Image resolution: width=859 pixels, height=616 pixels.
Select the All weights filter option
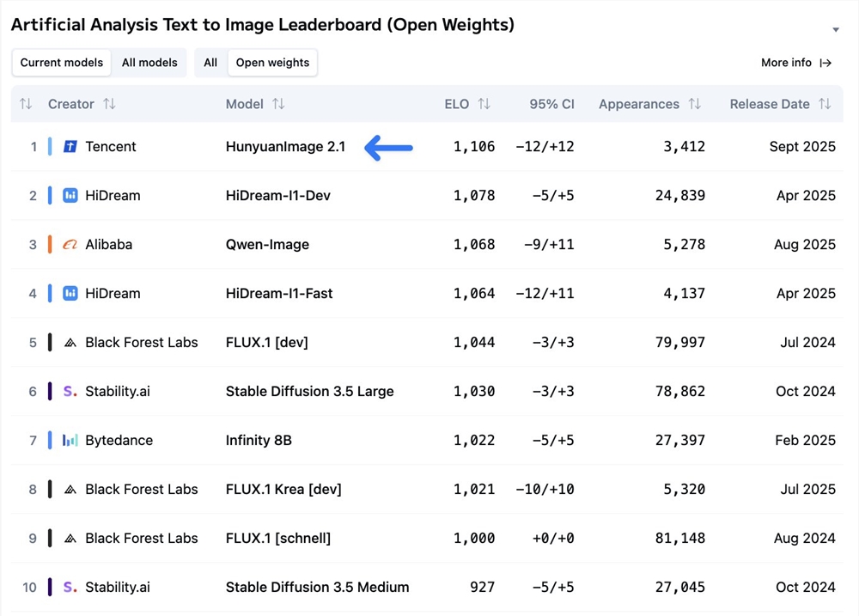(x=210, y=63)
